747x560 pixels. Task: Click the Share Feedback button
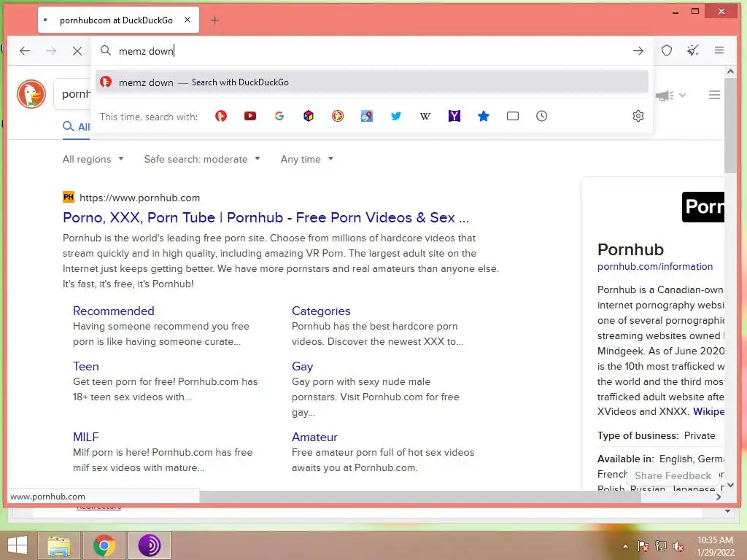pyautogui.click(x=673, y=475)
